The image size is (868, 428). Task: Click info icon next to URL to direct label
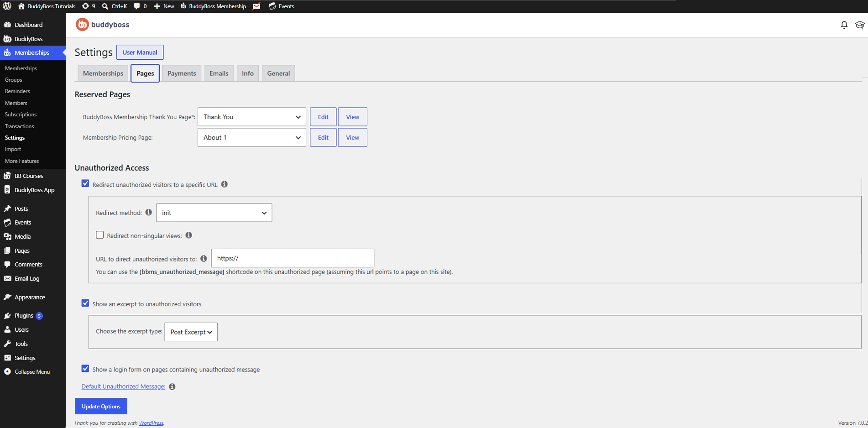204,259
